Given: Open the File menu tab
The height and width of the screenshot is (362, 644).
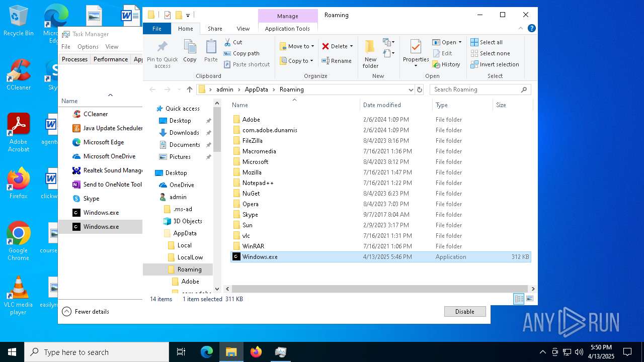Looking at the screenshot, I should (x=157, y=29).
